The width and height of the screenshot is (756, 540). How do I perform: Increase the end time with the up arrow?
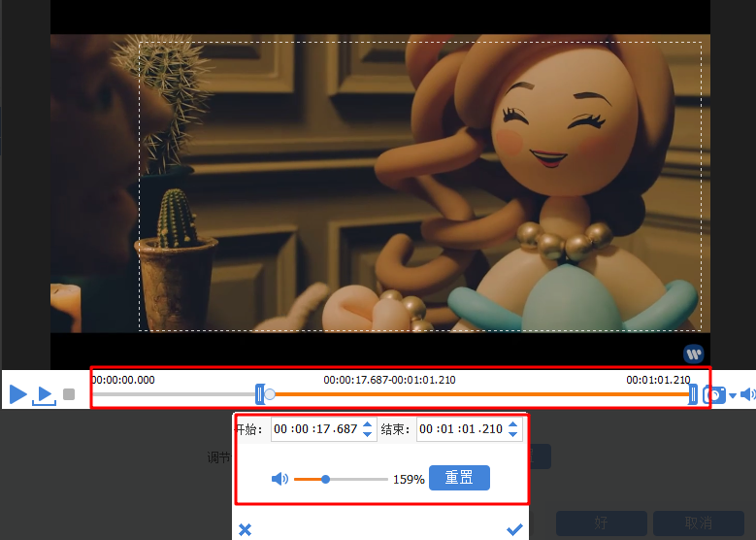pos(513,424)
